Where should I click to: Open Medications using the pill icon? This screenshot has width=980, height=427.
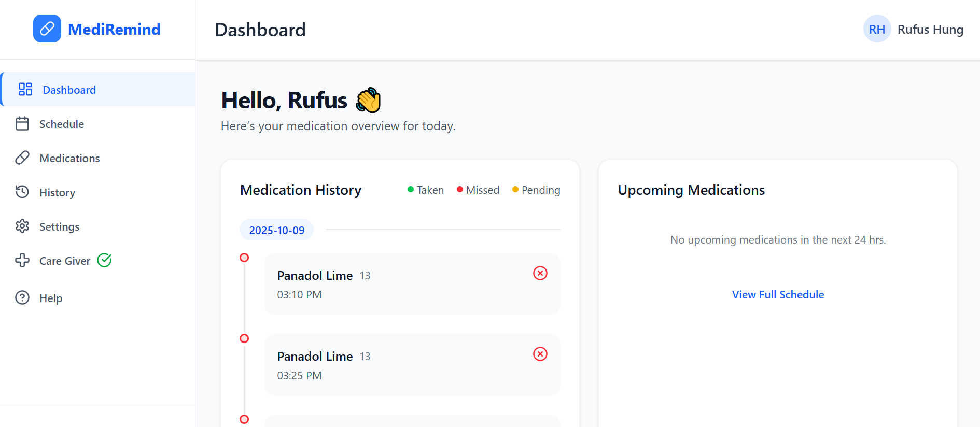(x=23, y=158)
